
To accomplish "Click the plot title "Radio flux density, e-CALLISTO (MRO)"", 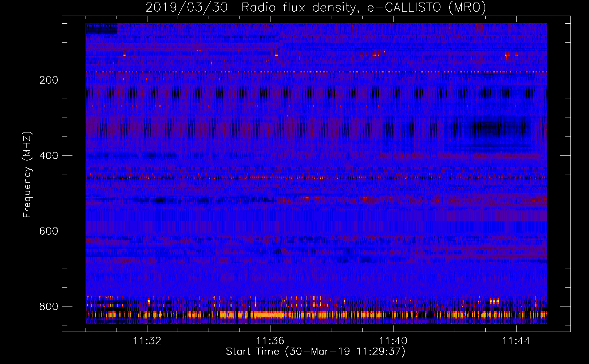I will pyautogui.click(x=363, y=7).
